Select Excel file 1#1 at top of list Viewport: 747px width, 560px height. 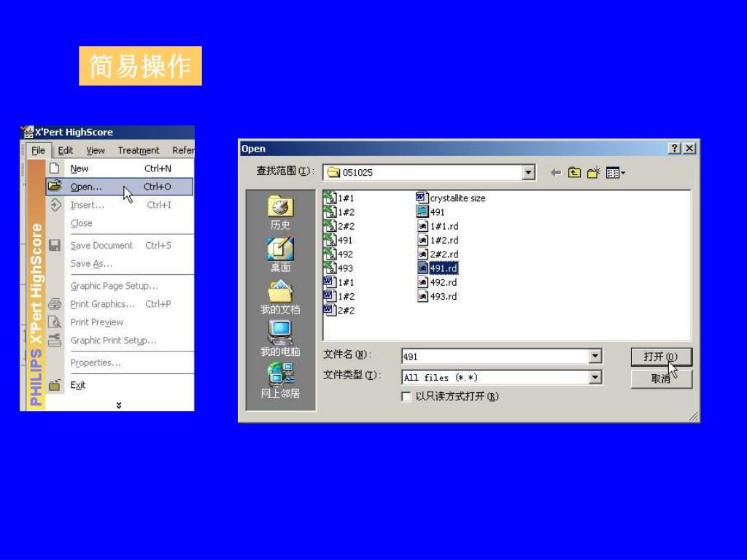click(x=338, y=198)
